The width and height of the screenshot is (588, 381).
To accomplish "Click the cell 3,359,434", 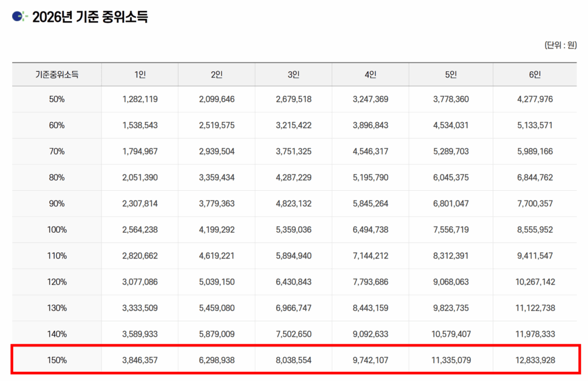I will (216, 177).
